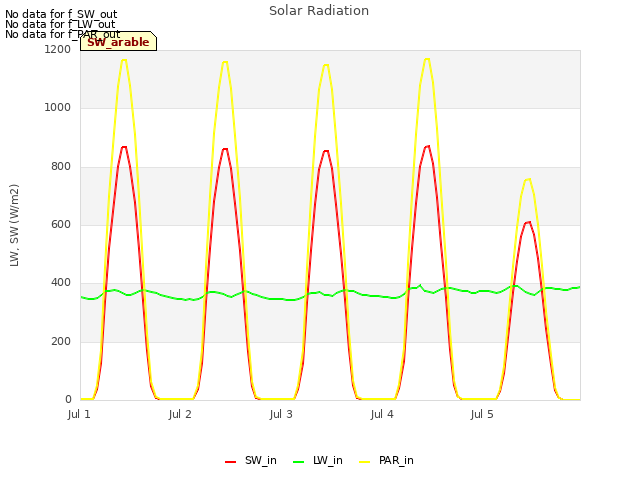640x480 pixels.
Task: Click the 1000 y-axis tick label
Action: pyautogui.click(x=58, y=108)
